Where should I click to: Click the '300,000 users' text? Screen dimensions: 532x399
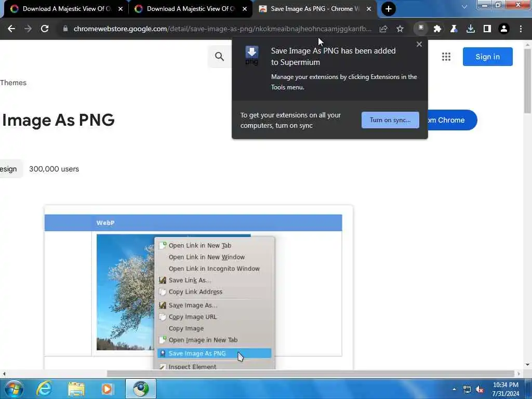54,169
